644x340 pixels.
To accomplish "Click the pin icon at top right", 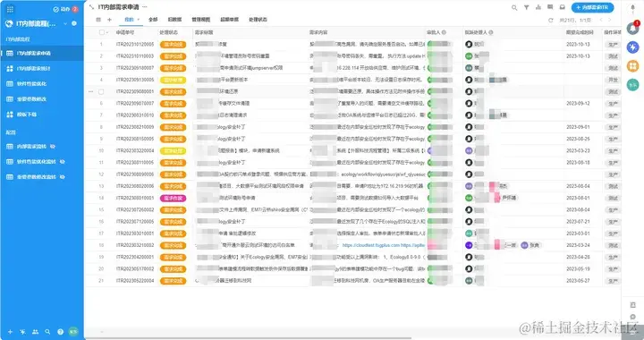I will (x=632, y=8).
